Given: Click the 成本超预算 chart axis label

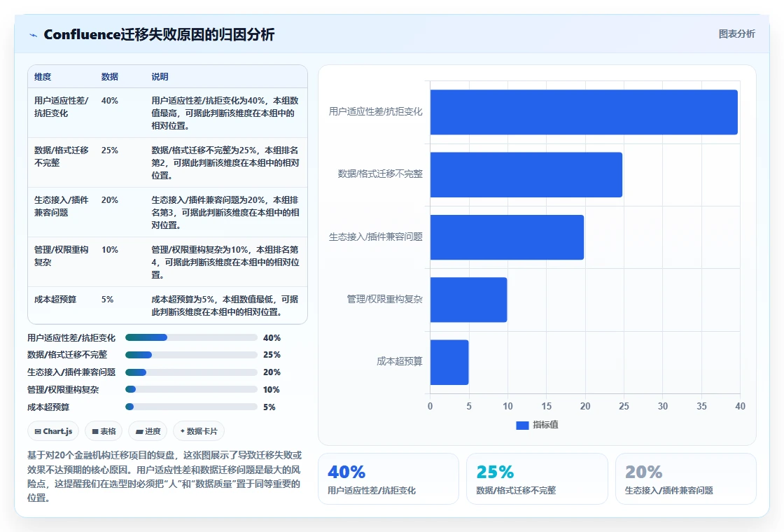Looking at the screenshot, I should (400, 361).
